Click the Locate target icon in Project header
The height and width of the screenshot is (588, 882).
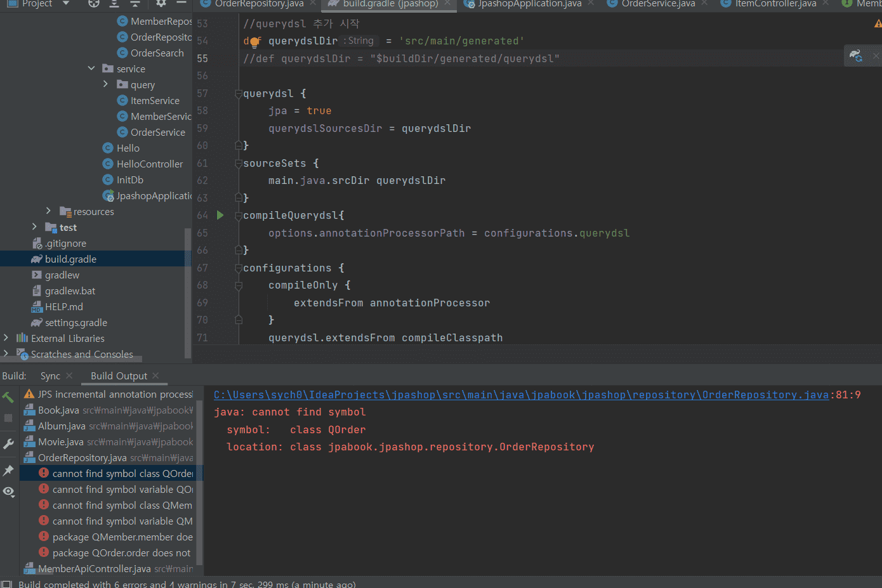[93, 3]
